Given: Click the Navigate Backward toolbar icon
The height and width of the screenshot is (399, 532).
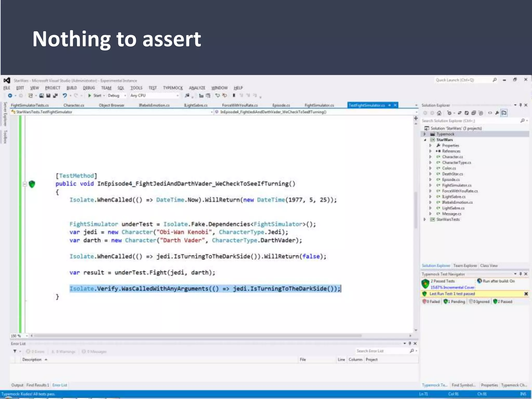Looking at the screenshot, I should coord(10,96).
